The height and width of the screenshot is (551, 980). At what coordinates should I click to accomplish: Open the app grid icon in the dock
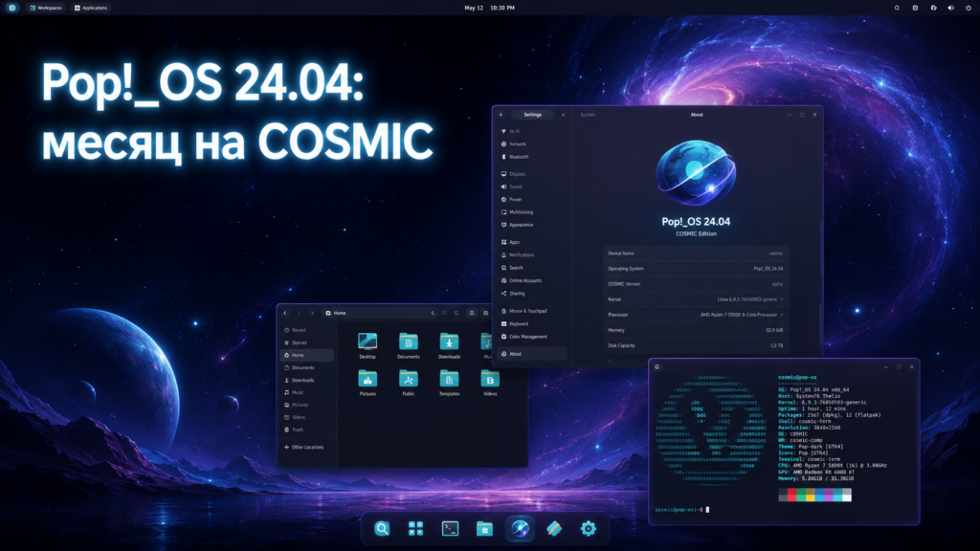(415, 528)
